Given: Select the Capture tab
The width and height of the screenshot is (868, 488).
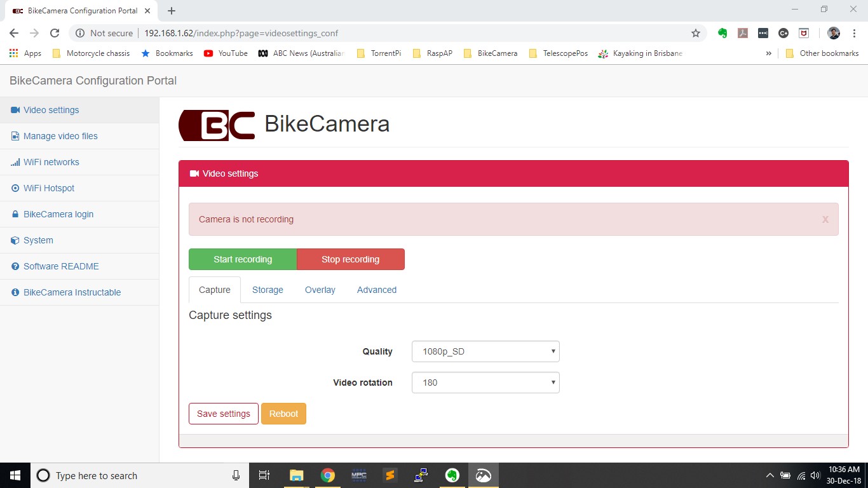Looking at the screenshot, I should click(215, 290).
